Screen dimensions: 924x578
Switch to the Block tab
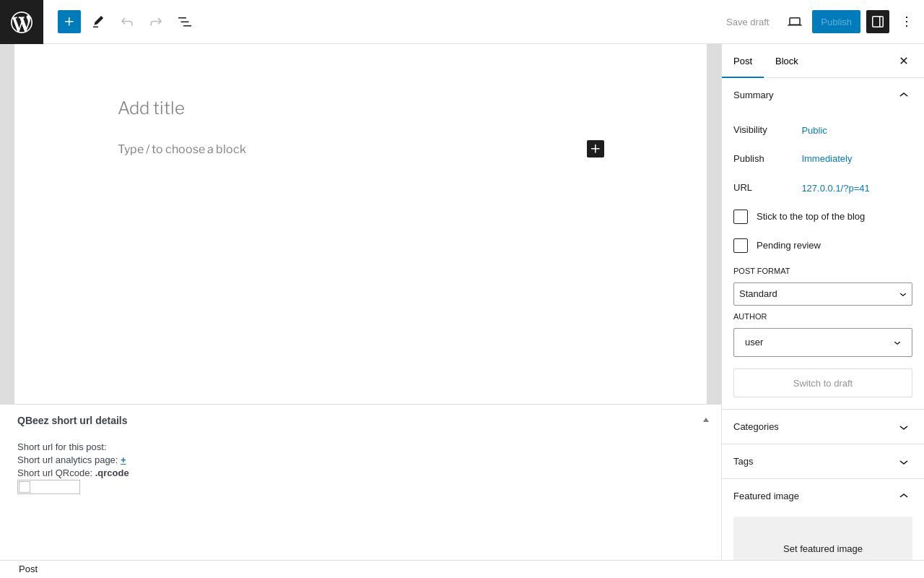[x=787, y=61]
